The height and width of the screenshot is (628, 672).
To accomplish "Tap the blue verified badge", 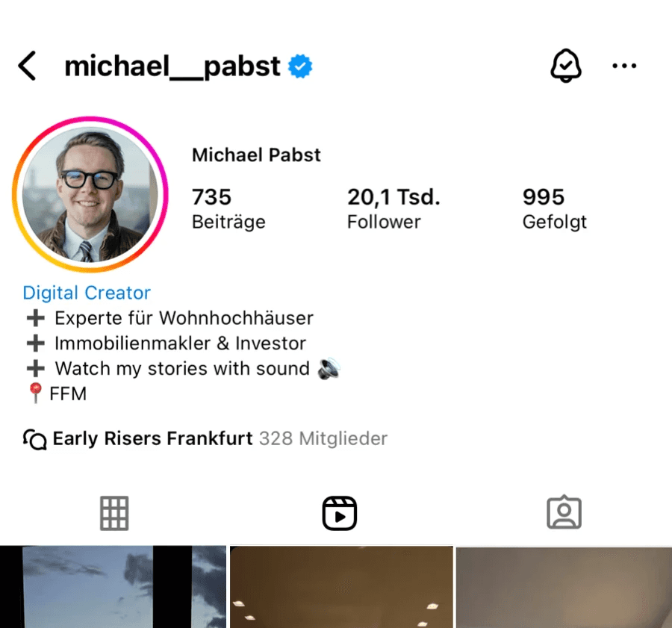I will coord(300,66).
